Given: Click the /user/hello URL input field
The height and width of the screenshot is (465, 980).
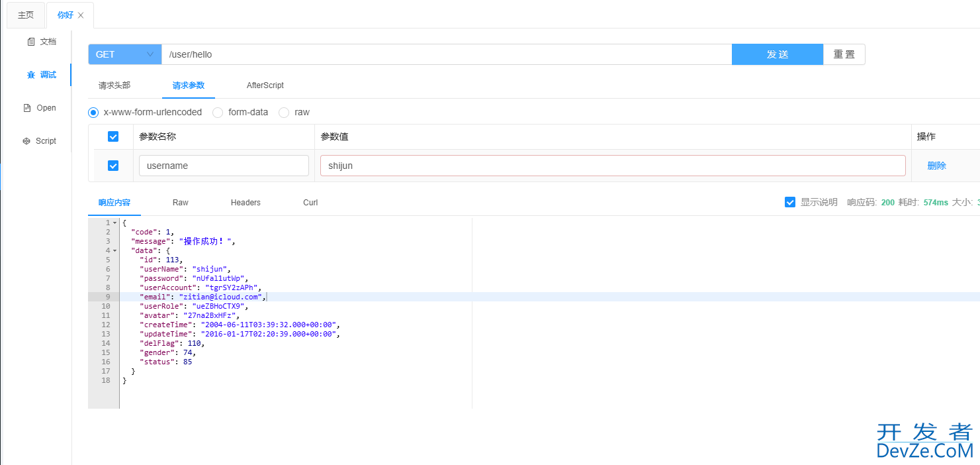Looking at the screenshot, I should 447,54.
